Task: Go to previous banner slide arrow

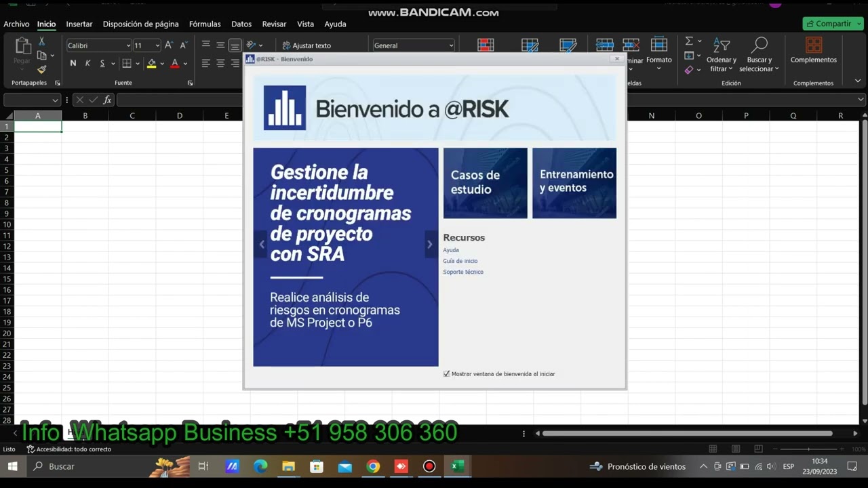Action: click(x=262, y=245)
